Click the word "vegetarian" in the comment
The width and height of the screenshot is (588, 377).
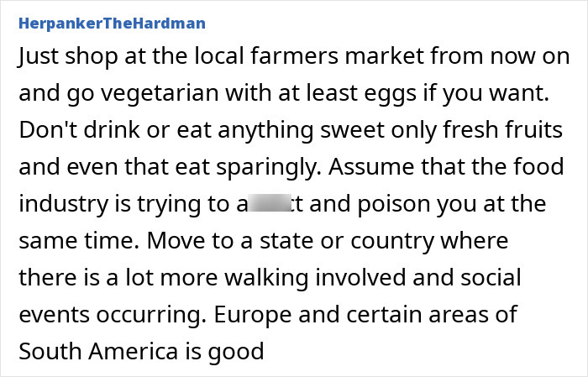tap(160, 94)
